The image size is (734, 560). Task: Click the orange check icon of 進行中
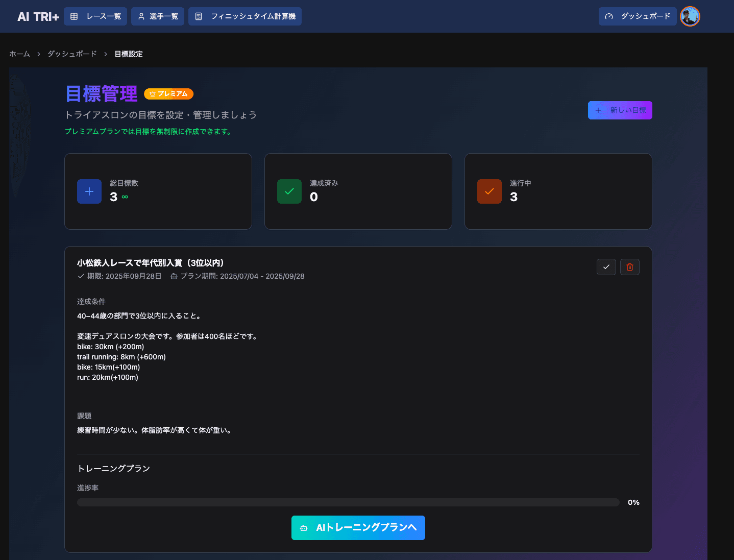[490, 191]
